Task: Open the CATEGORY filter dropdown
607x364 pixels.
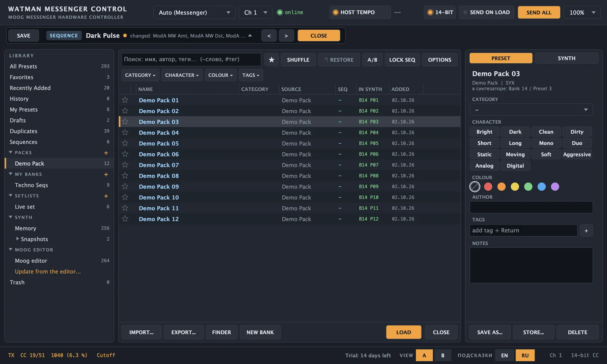Action: (140, 75)
